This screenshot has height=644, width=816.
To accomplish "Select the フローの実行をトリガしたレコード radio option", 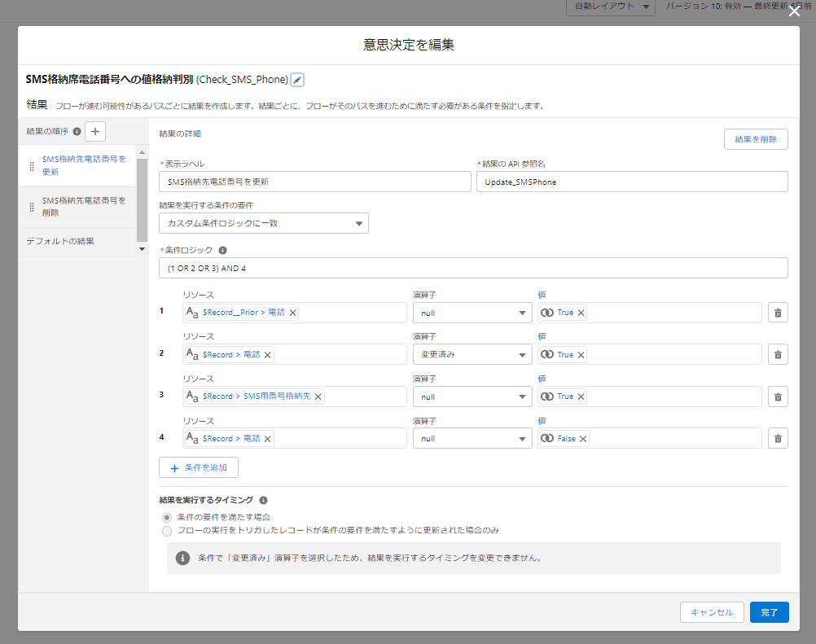I will (x=166, y=531).
